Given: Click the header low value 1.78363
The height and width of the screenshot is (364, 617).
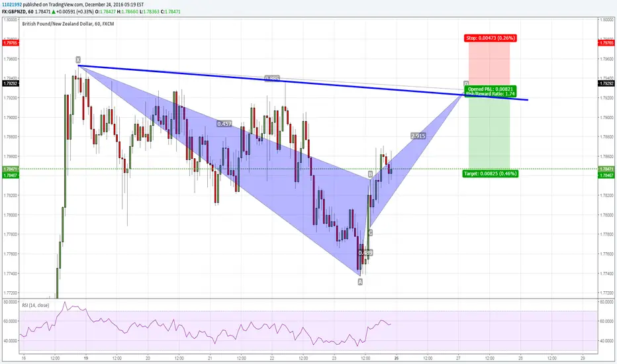Looking at the screenshot, I should [151, 12].
